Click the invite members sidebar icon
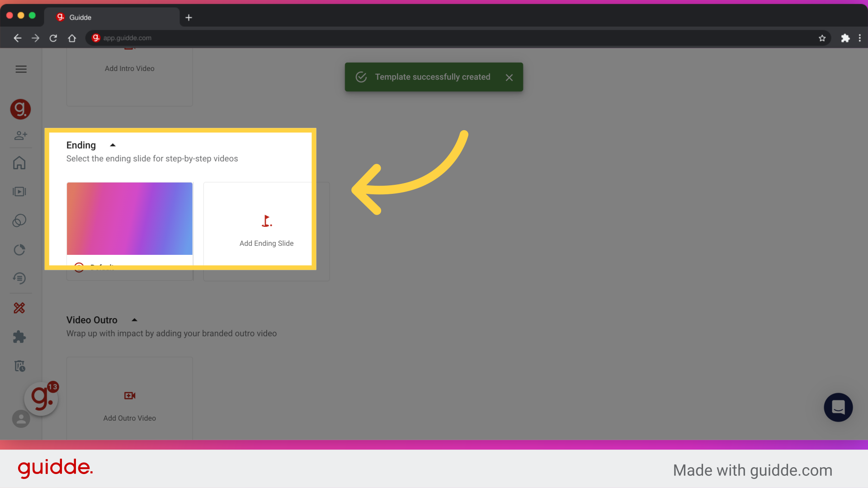 21,135
